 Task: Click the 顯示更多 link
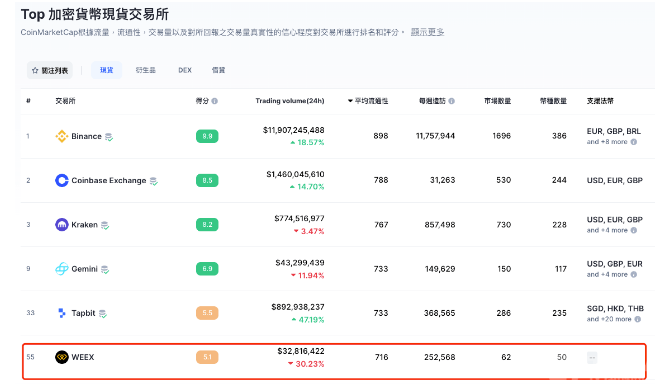[427, 32]
